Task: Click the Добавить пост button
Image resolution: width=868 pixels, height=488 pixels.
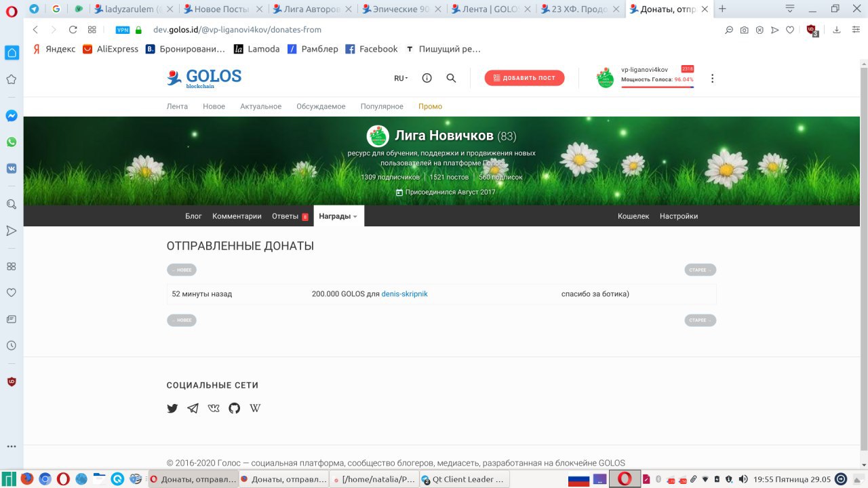Action: [524, 78]
